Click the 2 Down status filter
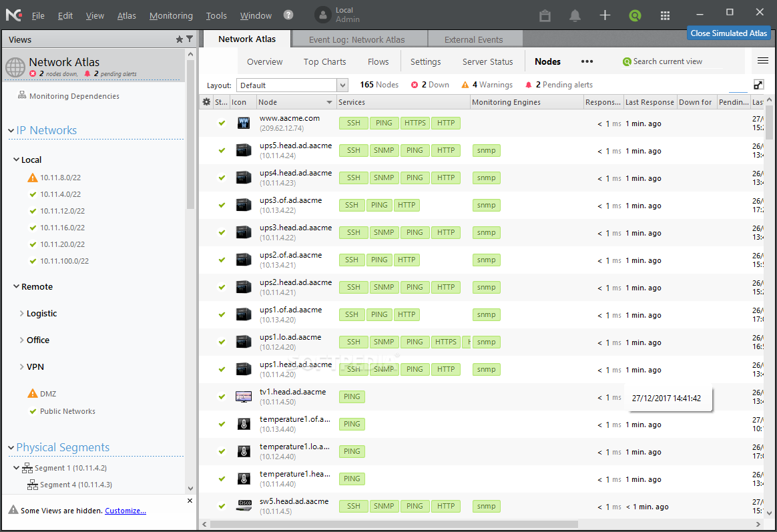Screen dimensions: 777x532 point(430,85)
